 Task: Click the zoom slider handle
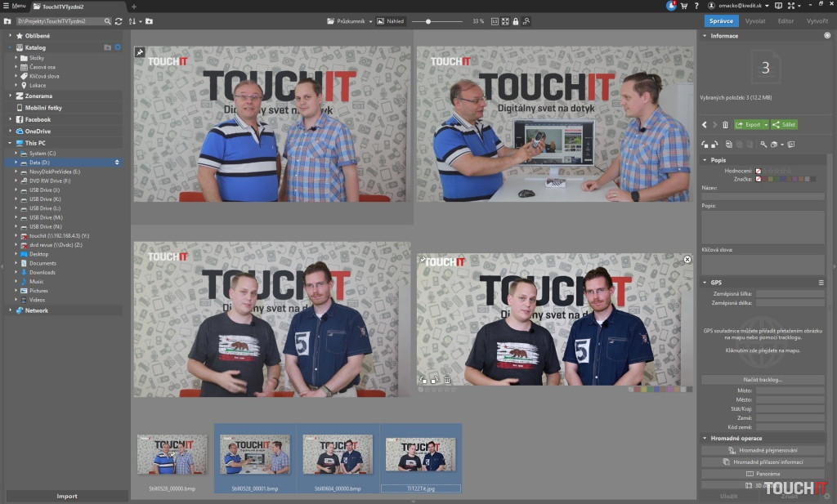pos(428,21)
